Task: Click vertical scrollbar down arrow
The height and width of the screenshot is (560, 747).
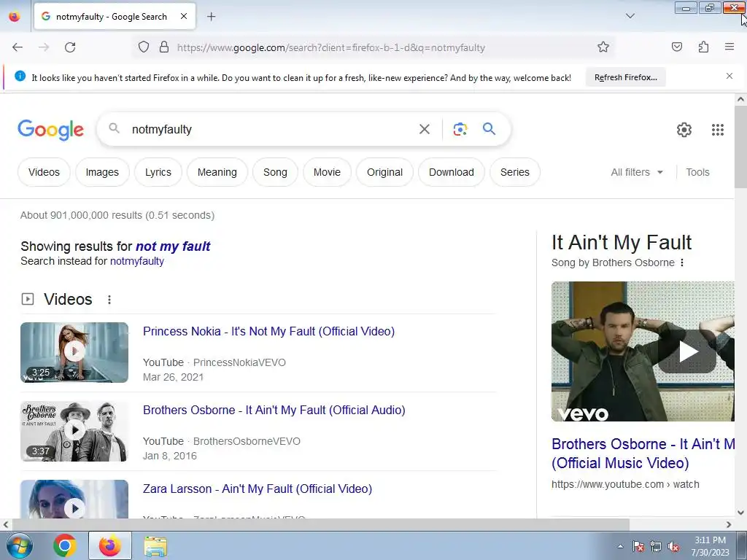Action: (740, 513)
